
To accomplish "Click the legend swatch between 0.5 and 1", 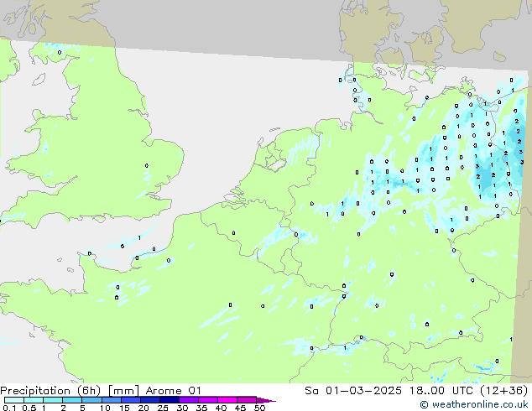I will (x=34, y=400).
